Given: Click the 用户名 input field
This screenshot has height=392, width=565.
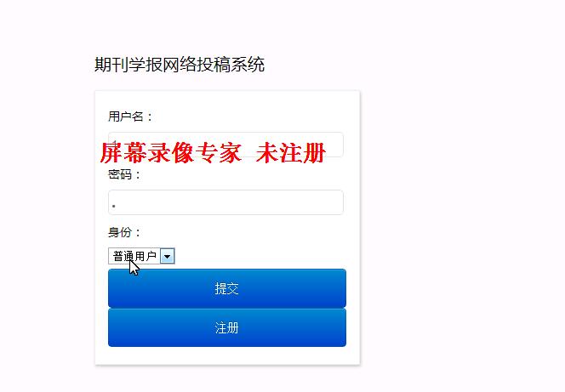Looking at the screenshot, I should click(x=225, y=145).
